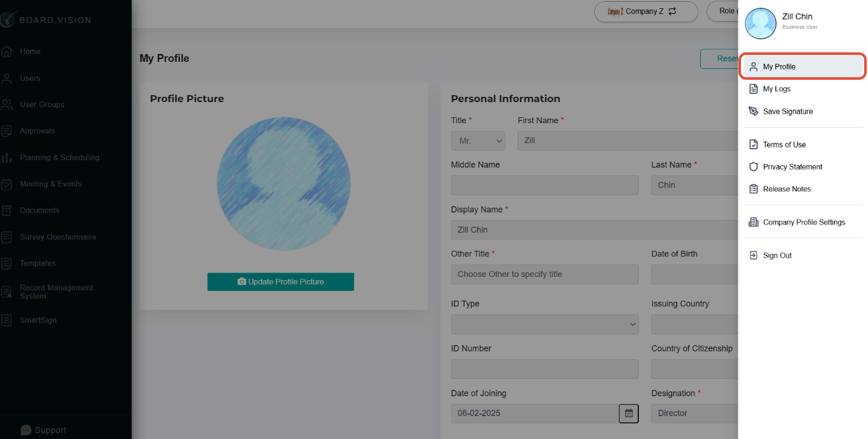Click the Terms of Use document icon

point(753,144)
